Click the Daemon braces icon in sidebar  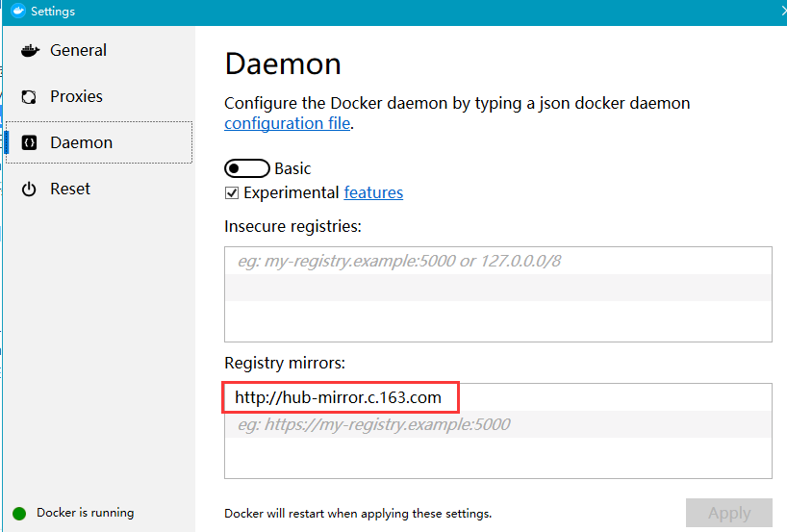(30, 143)
